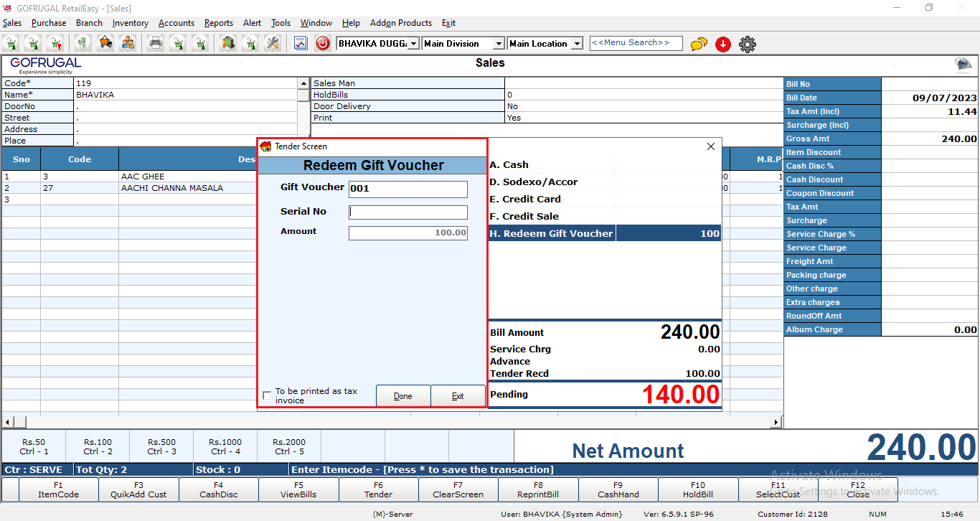Image resolution: width=980 pixels, height=521 pixels.
Task: Click the customer panel scroll up arrow
Action: pyautogui.click(x=303, y=83)
